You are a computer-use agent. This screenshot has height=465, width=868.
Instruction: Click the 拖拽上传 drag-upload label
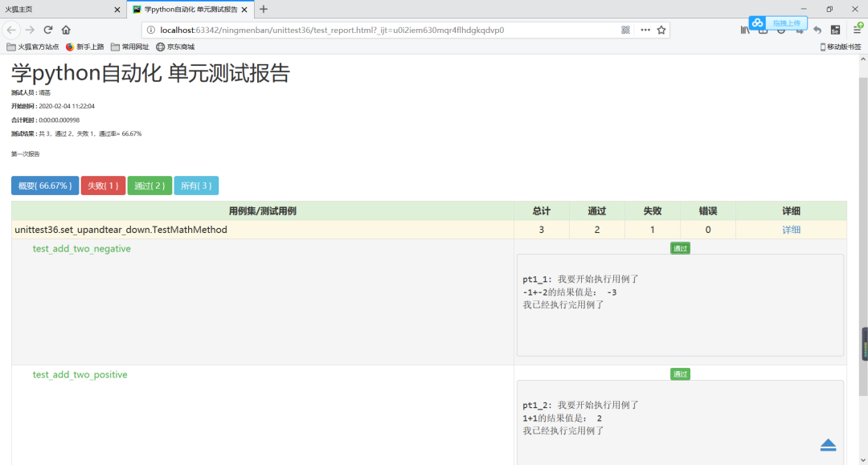tap(787, 23)
